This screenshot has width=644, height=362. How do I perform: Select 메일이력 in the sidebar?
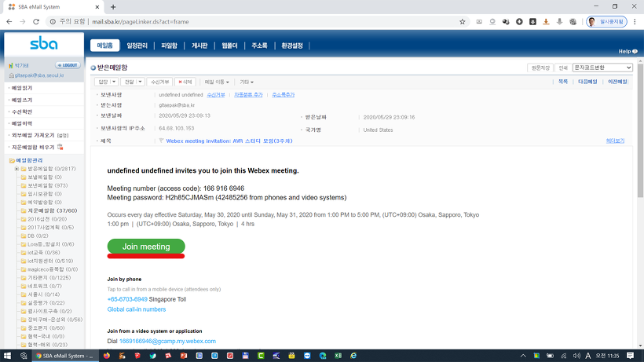tap(22, 123)
